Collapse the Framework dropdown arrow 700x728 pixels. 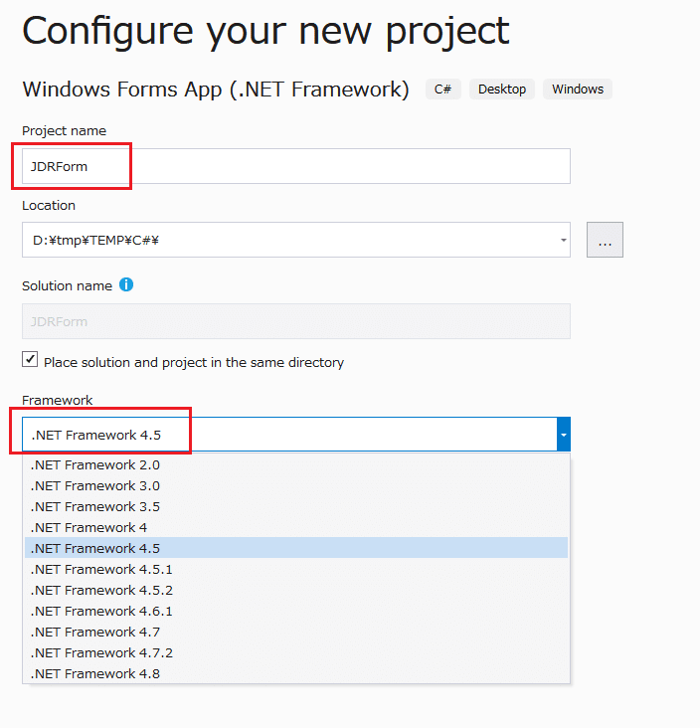coord(564,435)
